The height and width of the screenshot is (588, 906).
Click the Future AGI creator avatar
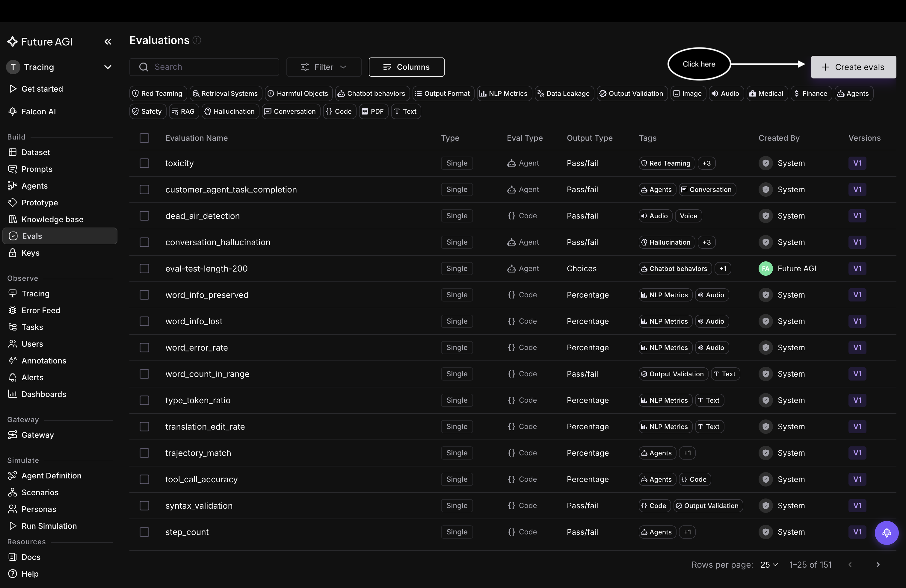pos(765,269)
